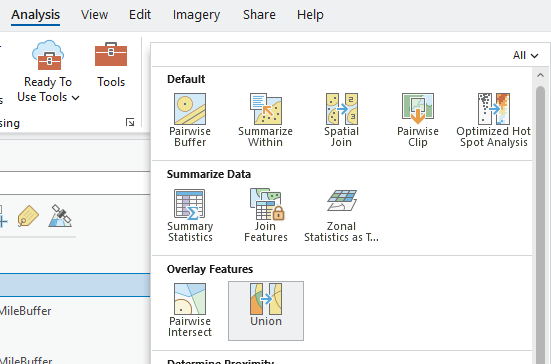Open the Tools toolbox button
Image resolution: width=551 pixels, height=364 pixels.
(111, 65)
